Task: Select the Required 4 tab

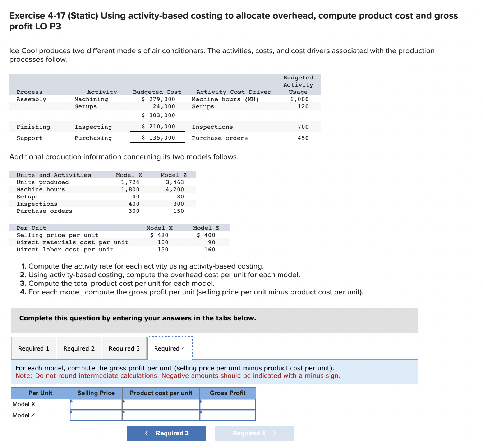Action: [169, 348]
